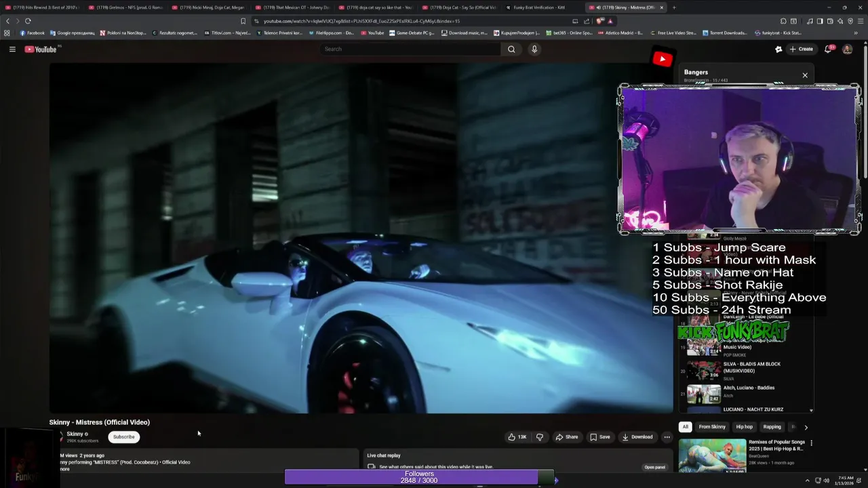This screenshot has width=868, height=488.
Task: Download the video
Action: click(637, 437)
